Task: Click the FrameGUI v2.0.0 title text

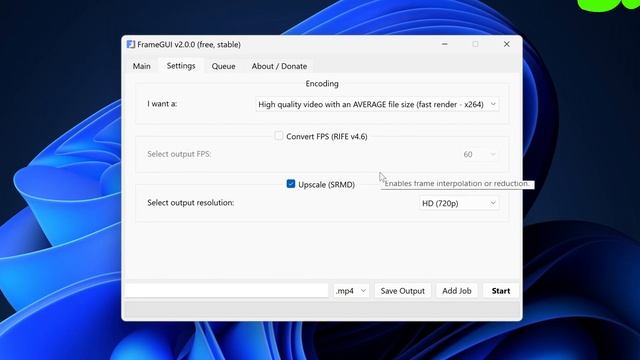Action: click(x=189, y=44)
